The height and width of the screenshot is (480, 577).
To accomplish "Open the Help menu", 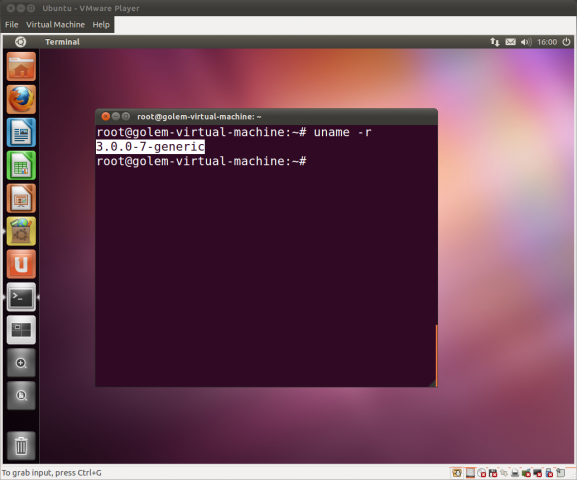I will click(x=101, y=25).
